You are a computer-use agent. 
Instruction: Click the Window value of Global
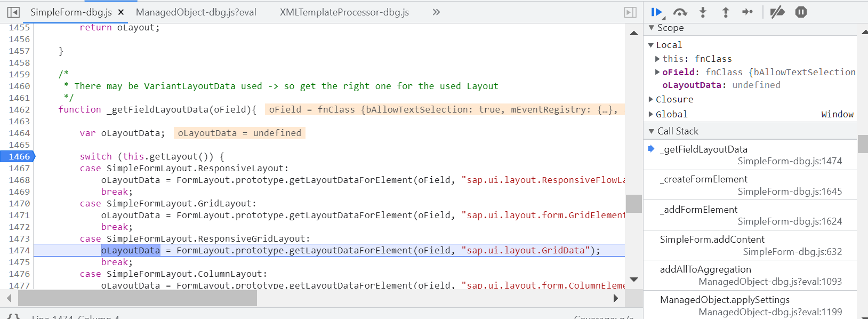(837, 114)
